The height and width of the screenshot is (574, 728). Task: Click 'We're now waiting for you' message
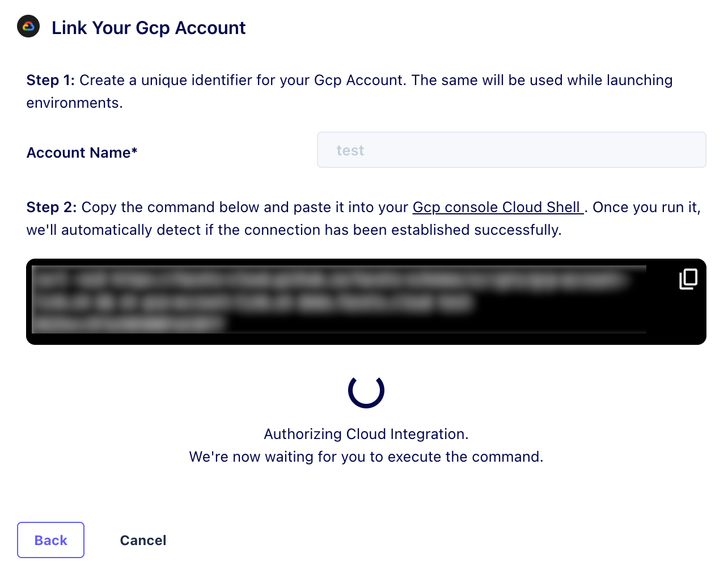coord(366,457)
